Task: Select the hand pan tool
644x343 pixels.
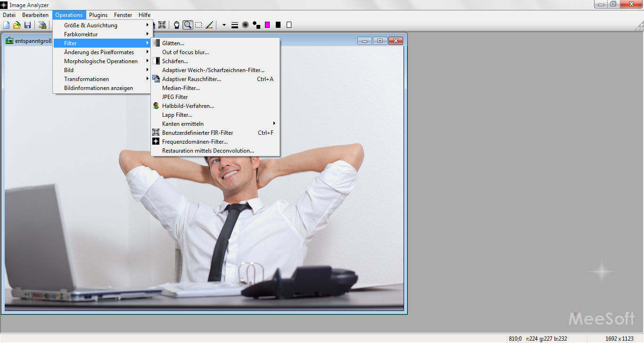Action: tap(177, 25)
